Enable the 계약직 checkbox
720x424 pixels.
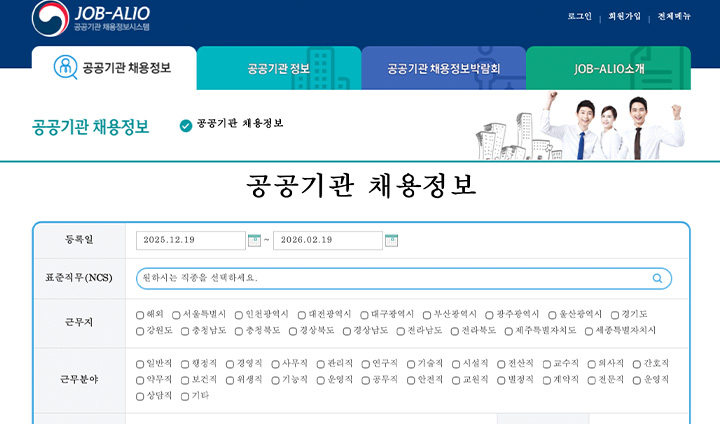(x=546, y=380)
